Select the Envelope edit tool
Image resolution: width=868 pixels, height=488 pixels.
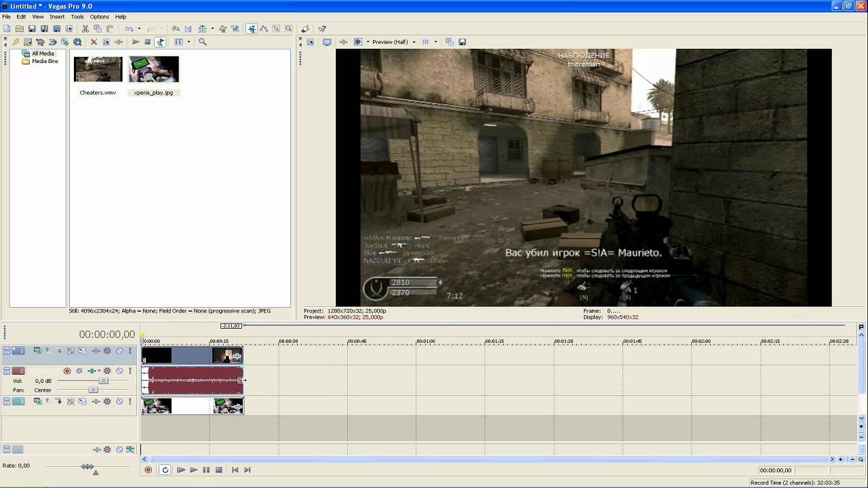pos(264,28)
